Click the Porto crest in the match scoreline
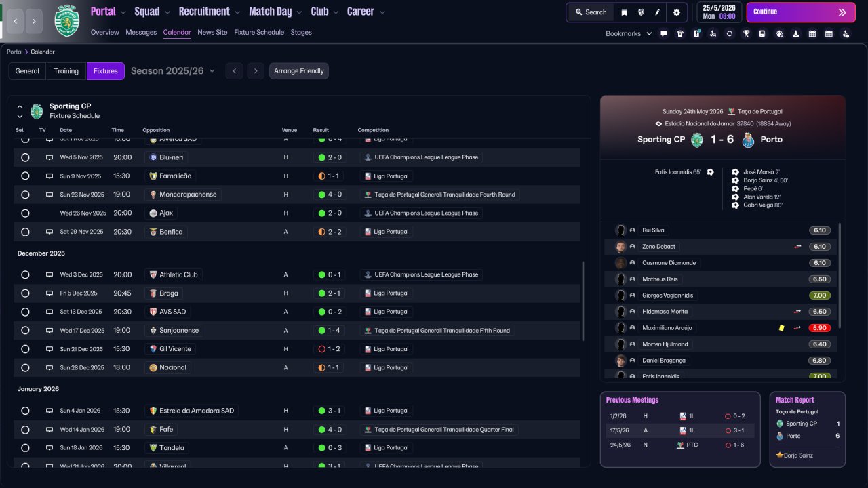Screen dimensions: 868x488 pos(749,140)
